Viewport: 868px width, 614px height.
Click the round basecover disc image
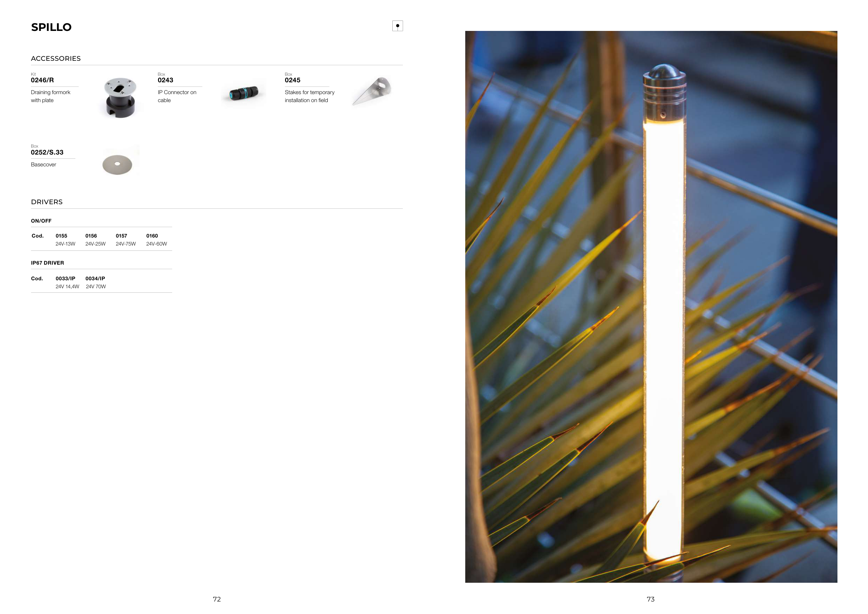coord(117,165)
